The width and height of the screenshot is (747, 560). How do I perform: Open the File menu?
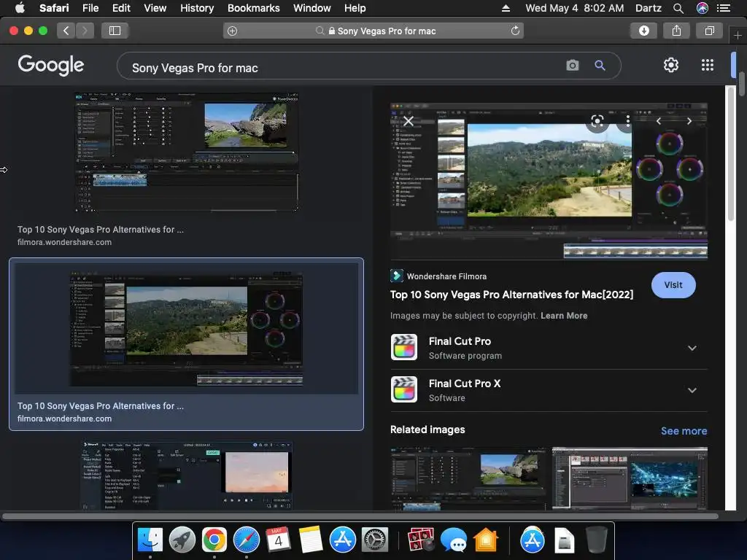90,8
